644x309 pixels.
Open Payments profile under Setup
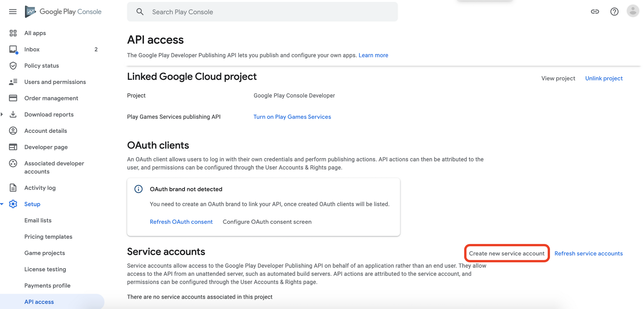[47, 286]
